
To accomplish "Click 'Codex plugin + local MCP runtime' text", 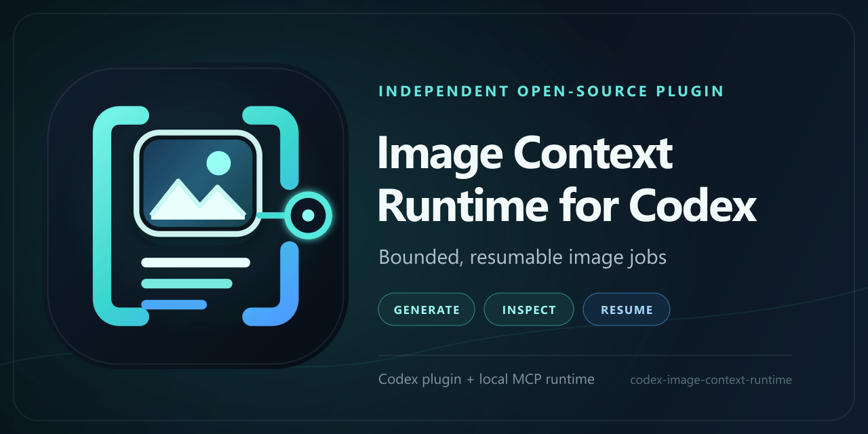I will tap(486, 379).
